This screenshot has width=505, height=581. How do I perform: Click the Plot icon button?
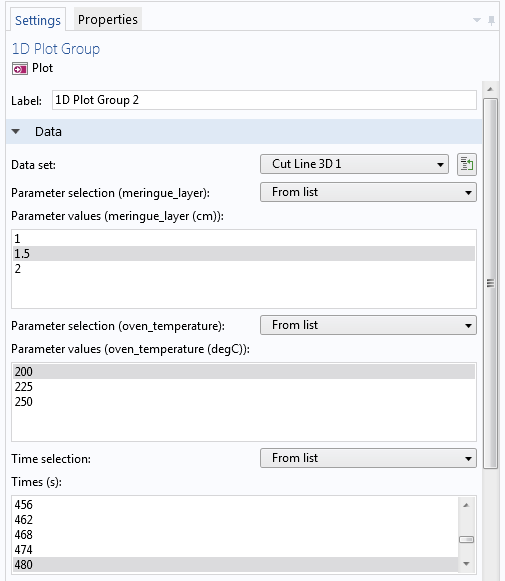click(x=20, y=69)
